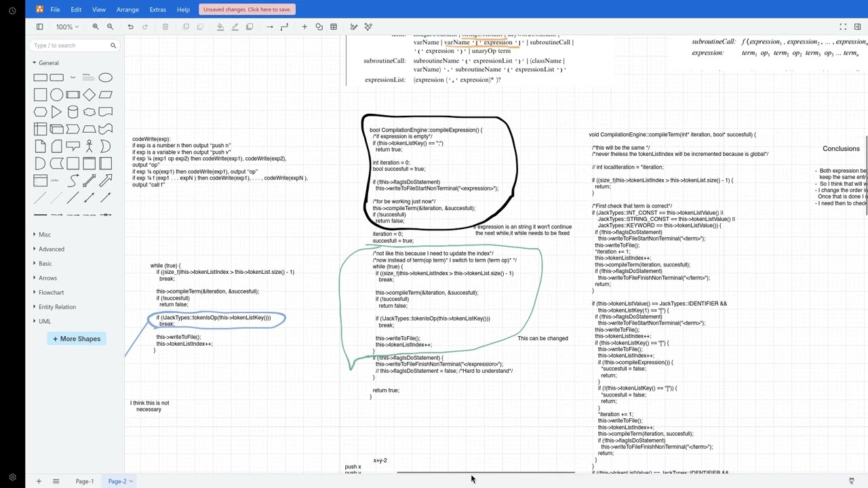Undo the last action
Screen dimensions: 868x488
(x=130, y=26)
